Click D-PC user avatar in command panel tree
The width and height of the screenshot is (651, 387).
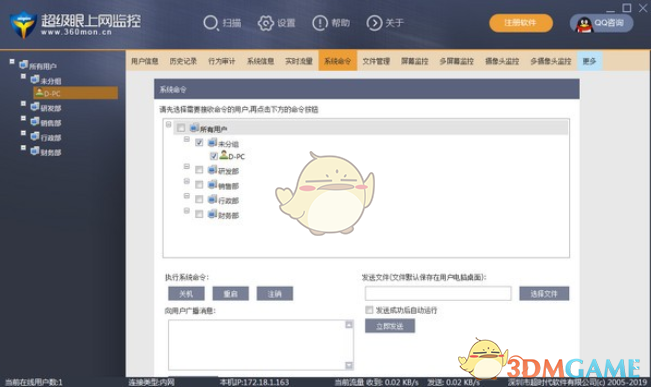click(x=224, y=155)
